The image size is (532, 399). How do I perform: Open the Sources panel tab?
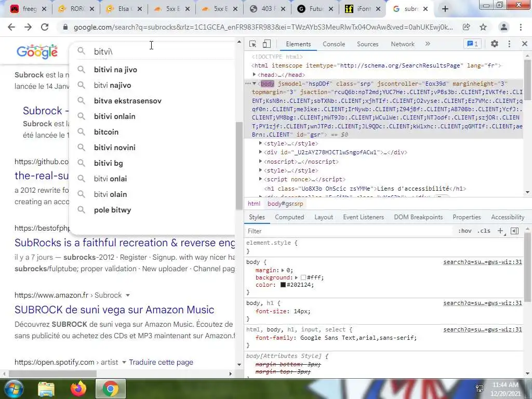367,44
